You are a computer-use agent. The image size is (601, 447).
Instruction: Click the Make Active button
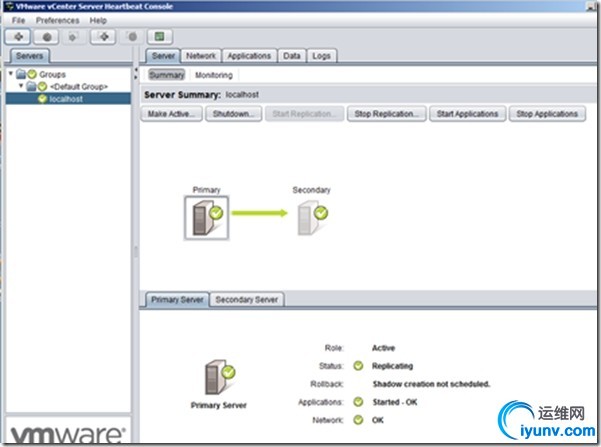[171, 114]
